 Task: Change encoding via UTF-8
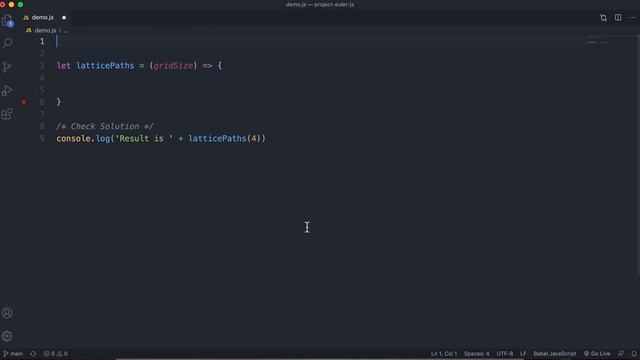pyautogui.click(x=504, y=354)
